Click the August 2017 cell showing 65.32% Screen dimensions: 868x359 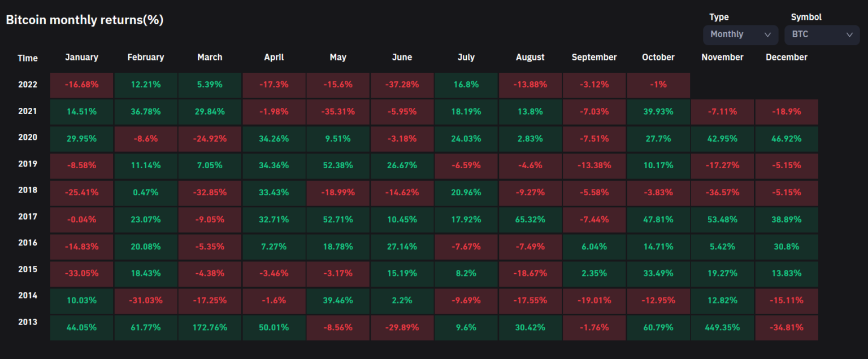[530, 220]
